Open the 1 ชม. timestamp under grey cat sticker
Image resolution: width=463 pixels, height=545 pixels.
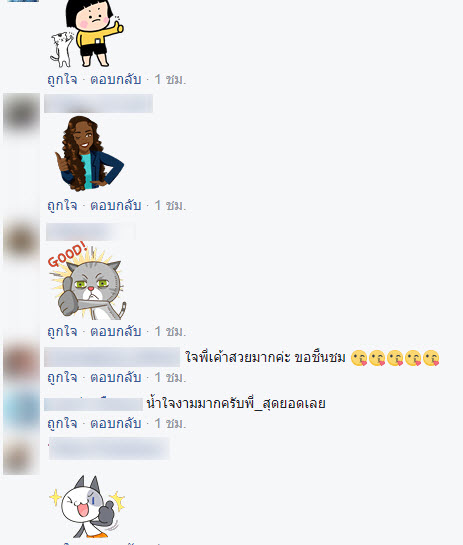pos(170,331)
